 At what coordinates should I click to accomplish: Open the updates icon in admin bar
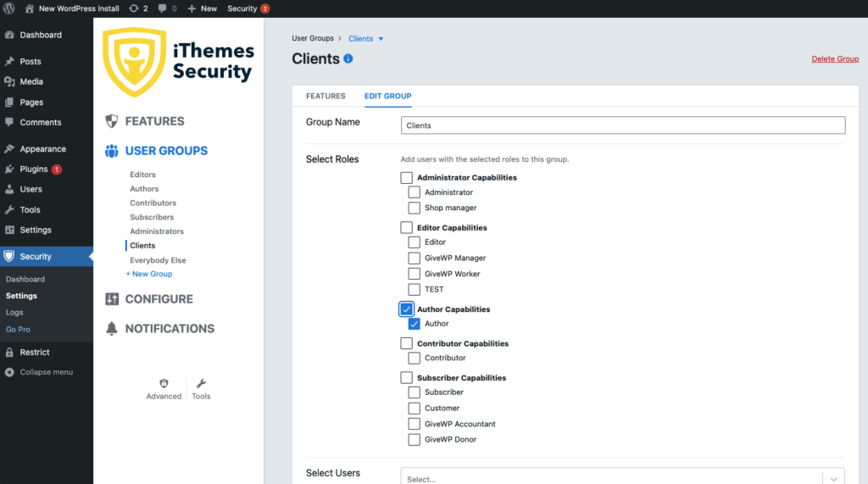(134, 8)
